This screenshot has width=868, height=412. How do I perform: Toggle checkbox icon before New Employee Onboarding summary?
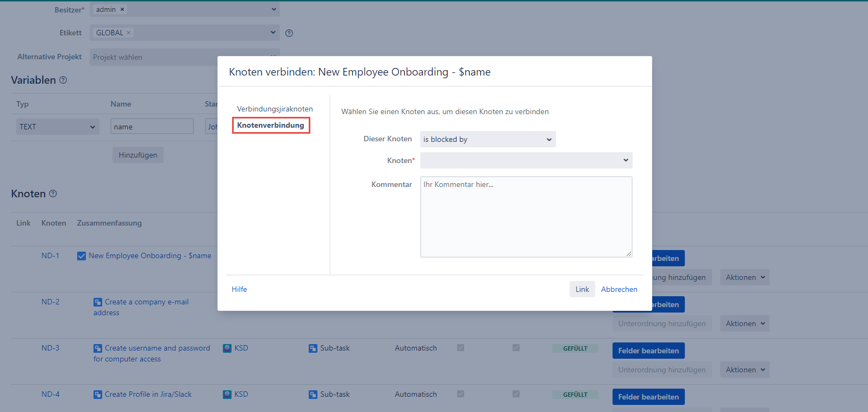[x=82, y=255]
